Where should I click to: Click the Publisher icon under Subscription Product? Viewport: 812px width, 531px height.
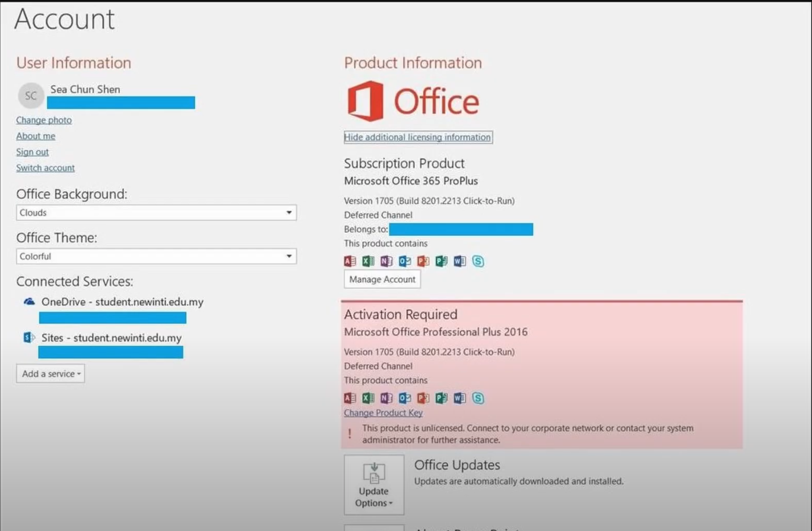[x=441, y=261]
